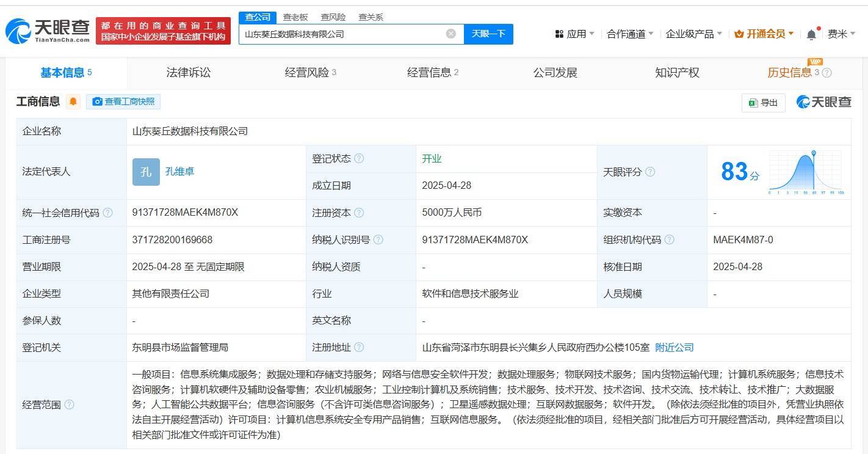Expand the 企业级产品 dropdown
This screenshot has height=454, width=868.
pos(694,34)
